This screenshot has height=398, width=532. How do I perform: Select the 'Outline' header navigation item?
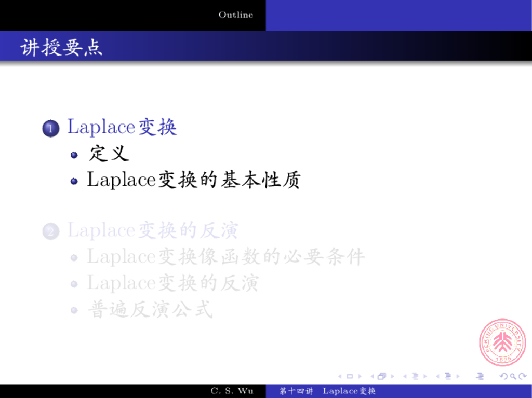tap(236, 15)
